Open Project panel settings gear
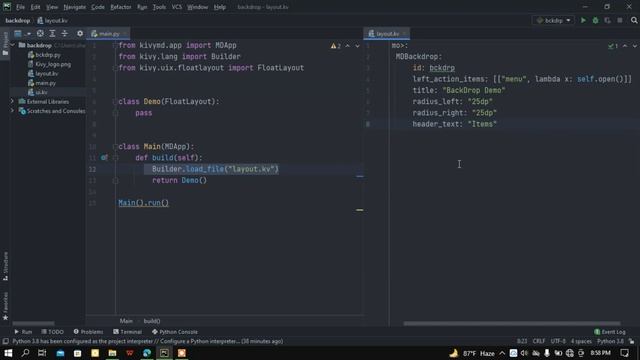The width and height of the screenshot is (640, 360). [80, 33]
